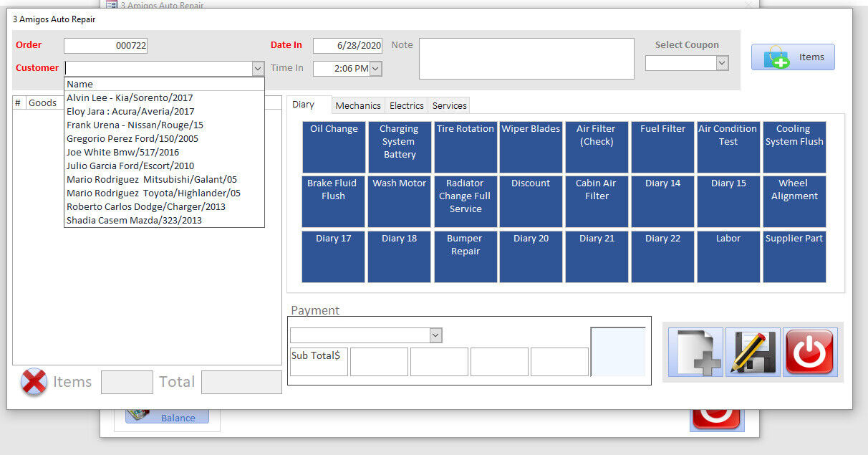
Task: Add the Bumper Repair service
Action: pyautogui.click(x=466, y=257)
